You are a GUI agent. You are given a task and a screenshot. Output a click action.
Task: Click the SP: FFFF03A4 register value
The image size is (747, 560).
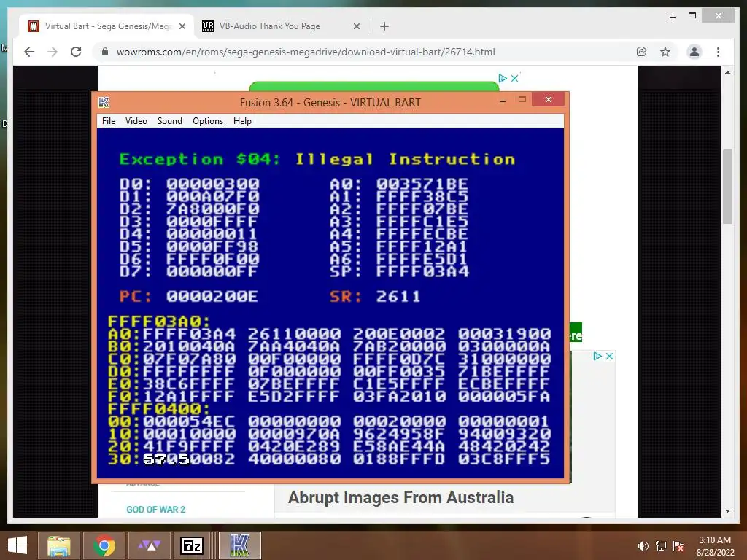click(x=422, y=271)
